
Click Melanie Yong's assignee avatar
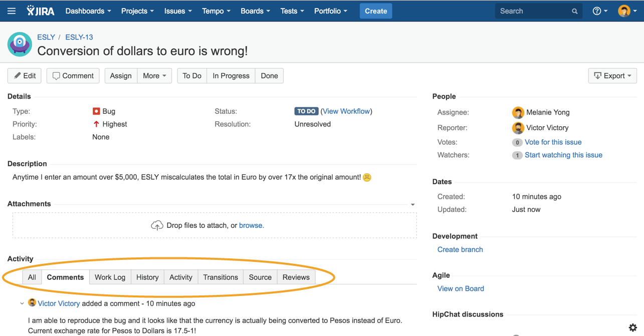pos(518,112)
